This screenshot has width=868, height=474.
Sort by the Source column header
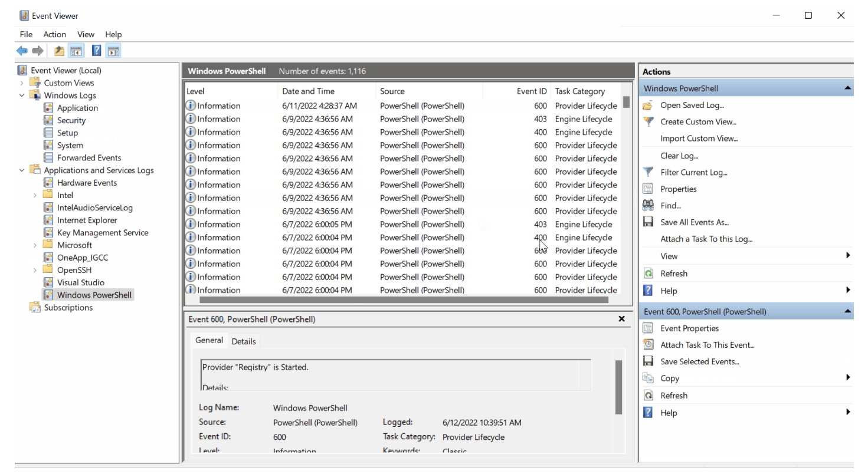pyautogui.click(x=430, y=91)
